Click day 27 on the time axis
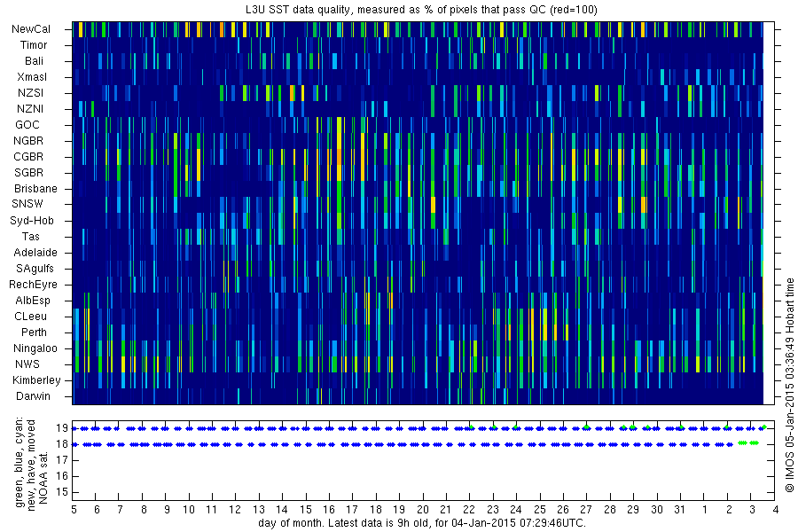 point(586,509)
